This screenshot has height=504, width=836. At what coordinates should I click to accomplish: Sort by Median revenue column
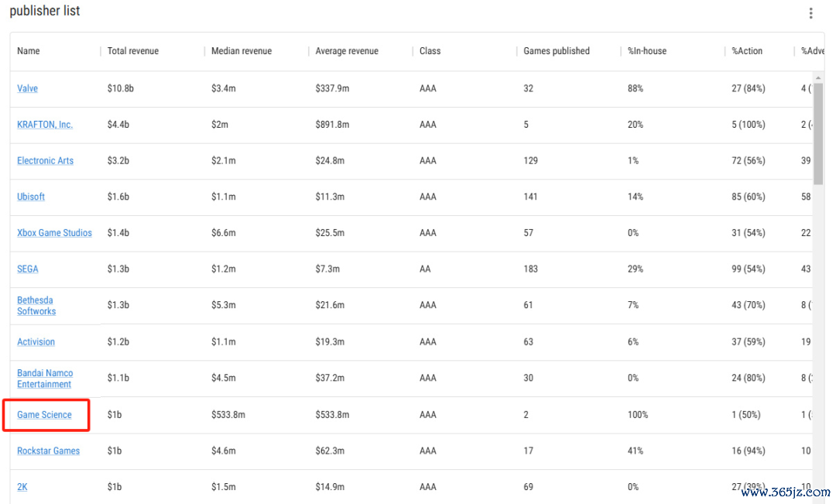242,51
